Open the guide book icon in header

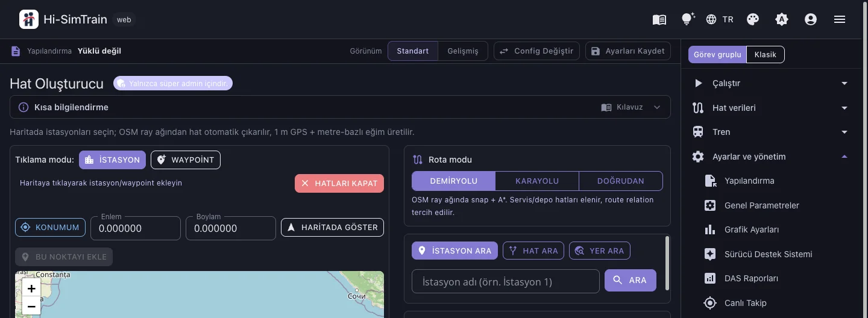(659, 19)
